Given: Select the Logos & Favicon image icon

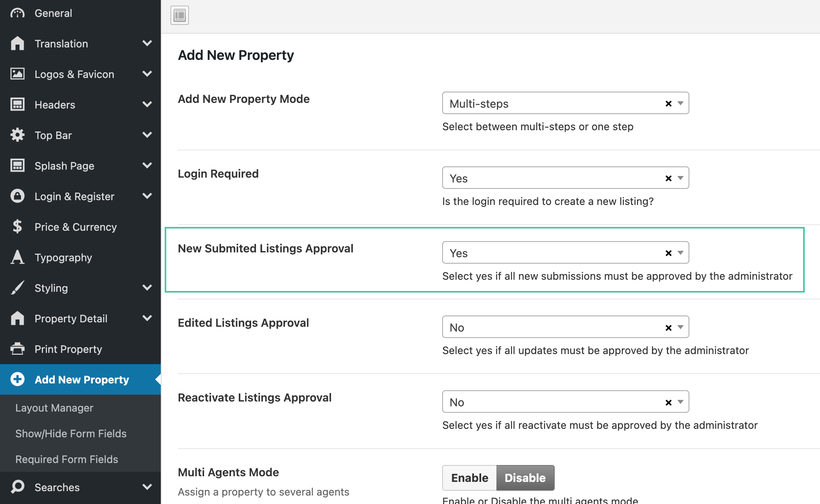Looking at the screenshot, I should (x=17, y=74).
